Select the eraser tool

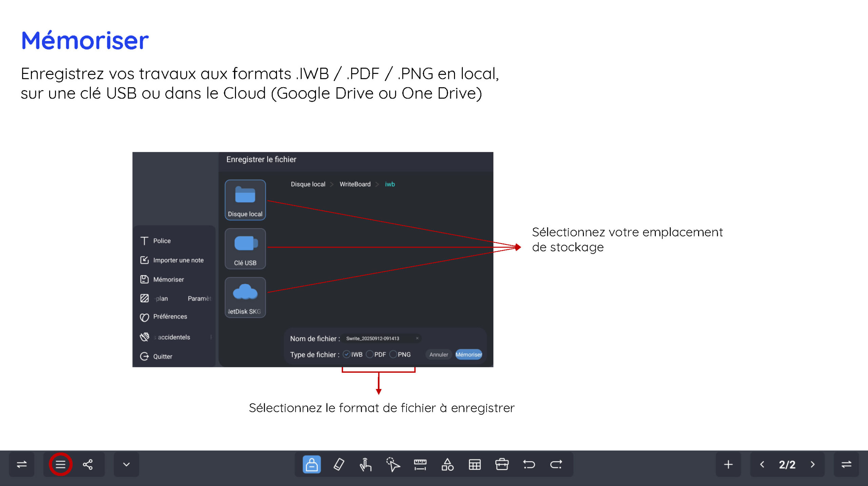[x=339, y=464]
